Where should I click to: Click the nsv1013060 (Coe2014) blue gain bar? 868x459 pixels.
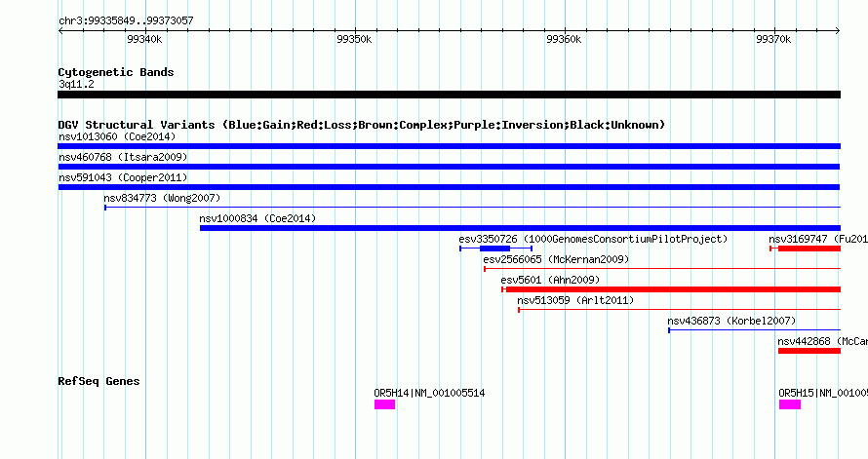pyautogui.click(x=449, y=146)
